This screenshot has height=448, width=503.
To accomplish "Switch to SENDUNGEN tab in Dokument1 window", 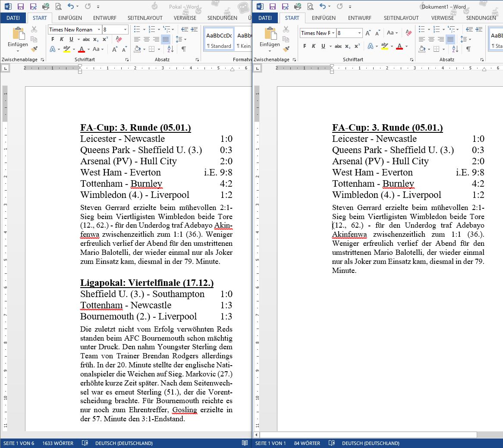I will coord(481,18).
